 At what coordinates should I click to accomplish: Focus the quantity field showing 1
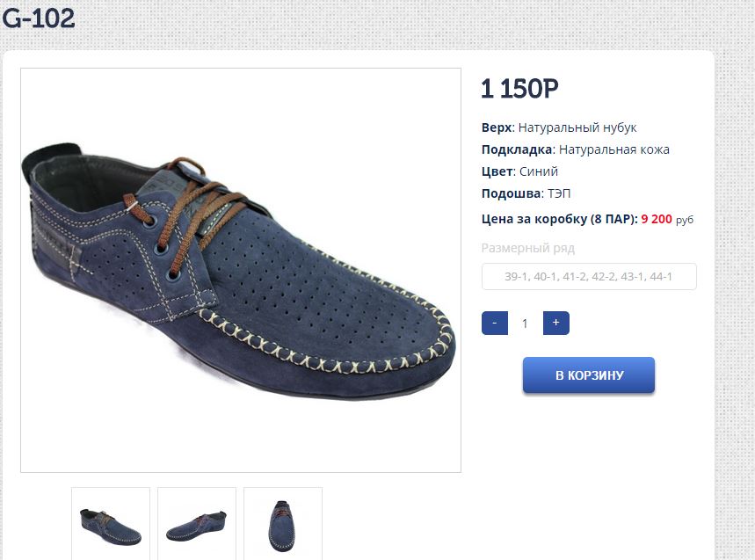525,324
